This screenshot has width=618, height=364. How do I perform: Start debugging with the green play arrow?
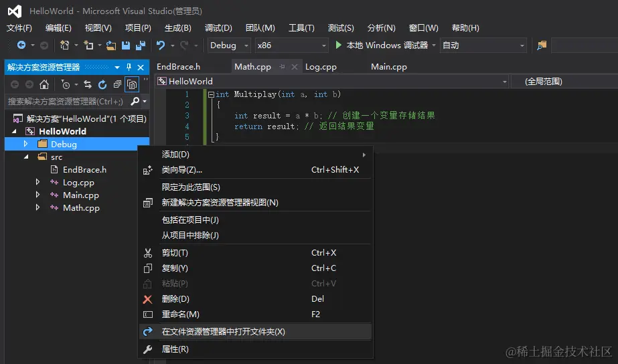pos(338,45)
